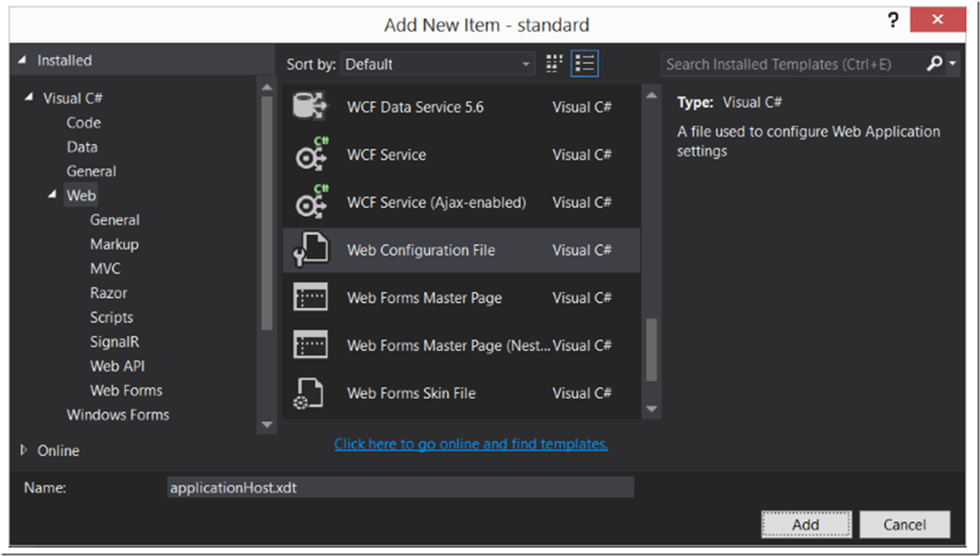
Task: Select the Web Forms Skin File row text
Action: pos(412,393)
